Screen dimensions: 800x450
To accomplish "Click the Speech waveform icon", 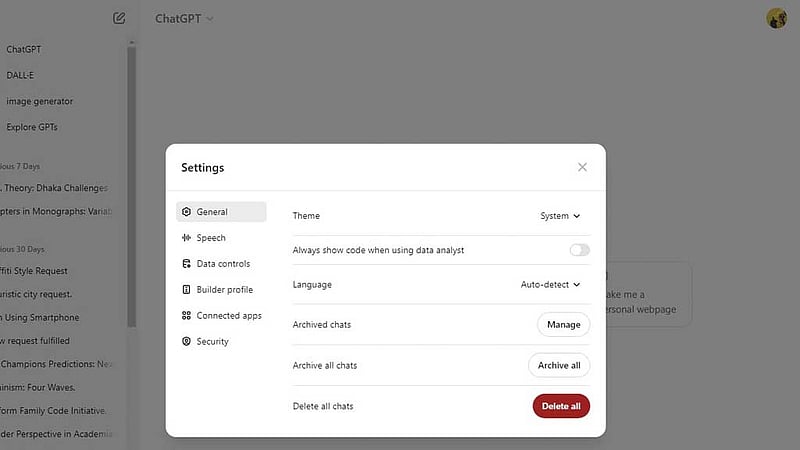I will [186, 238].
